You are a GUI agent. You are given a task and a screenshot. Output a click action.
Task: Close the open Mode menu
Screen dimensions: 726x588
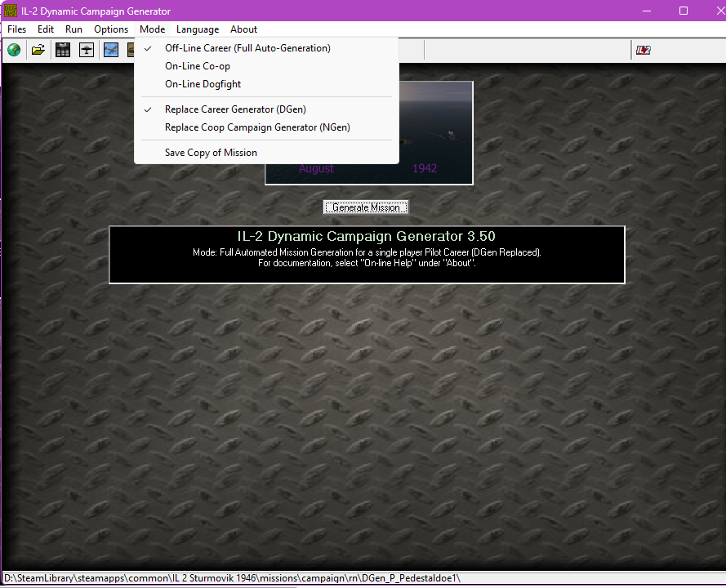click(x=153, y=29)
